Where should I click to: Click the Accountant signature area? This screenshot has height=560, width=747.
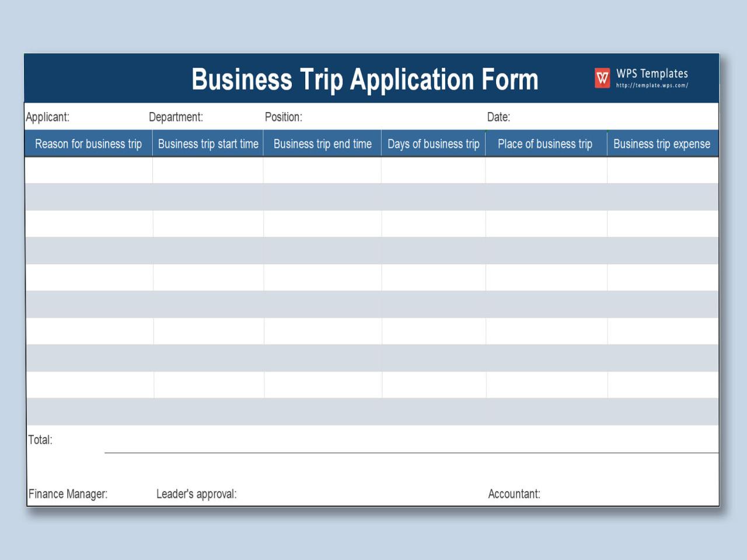(514, 494)
